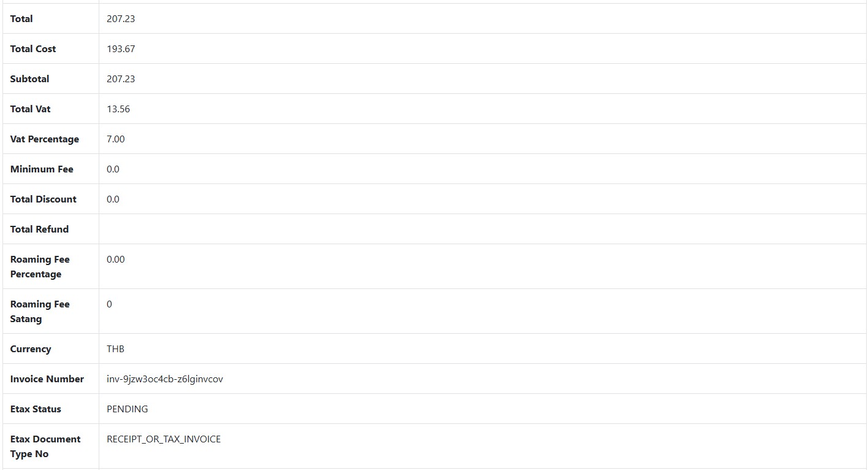Click the Total Vat label
The image size is (868, 470).
(31, 109)
